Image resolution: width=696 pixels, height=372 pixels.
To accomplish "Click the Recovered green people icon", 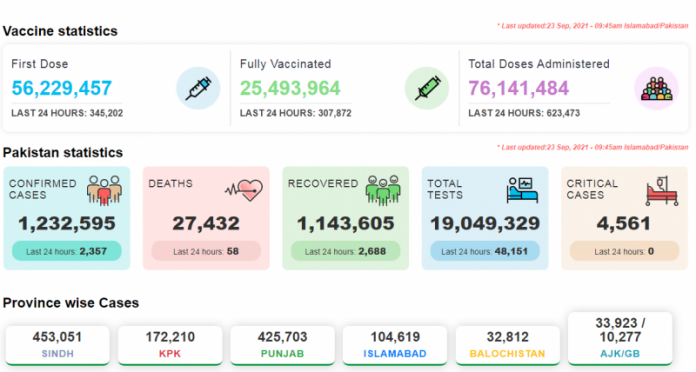I will coord(383,190).
